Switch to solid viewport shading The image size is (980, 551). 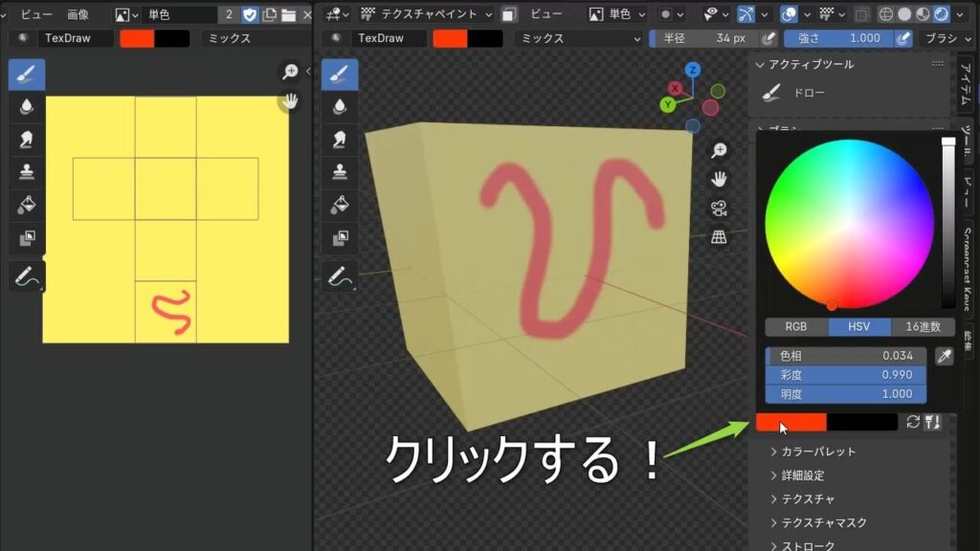click(x=904, y=13)
